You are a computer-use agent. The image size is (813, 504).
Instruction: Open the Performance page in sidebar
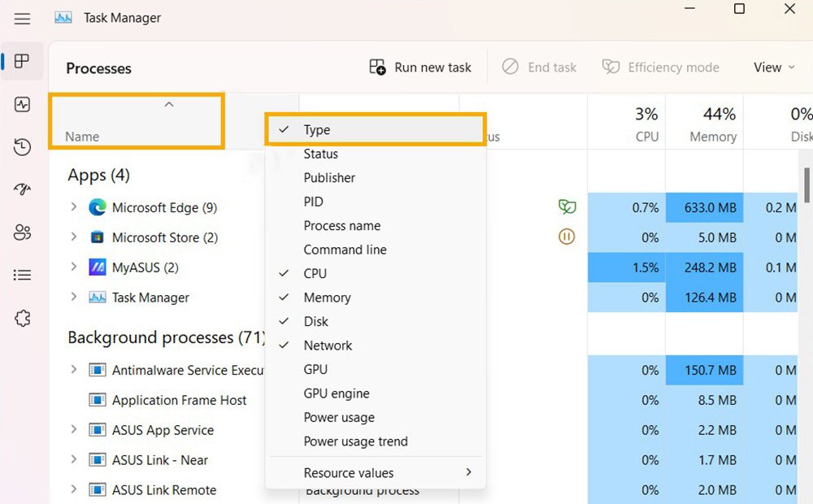pyautogui.click(x=22, y=104)
